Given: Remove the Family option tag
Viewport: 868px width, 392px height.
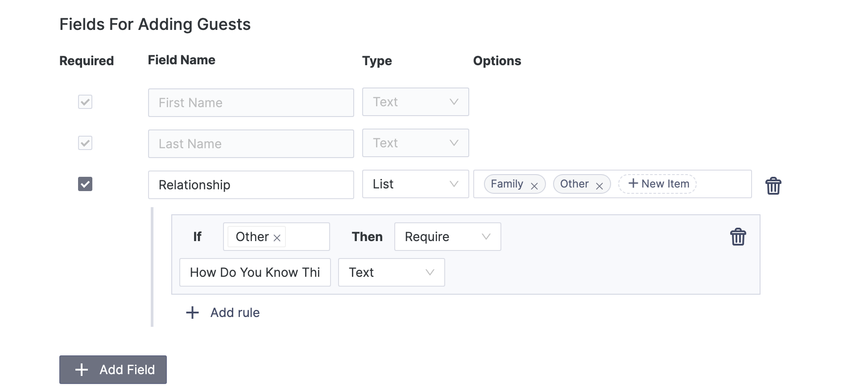Looking at the screenshot, I should click(x=535, y=185).
